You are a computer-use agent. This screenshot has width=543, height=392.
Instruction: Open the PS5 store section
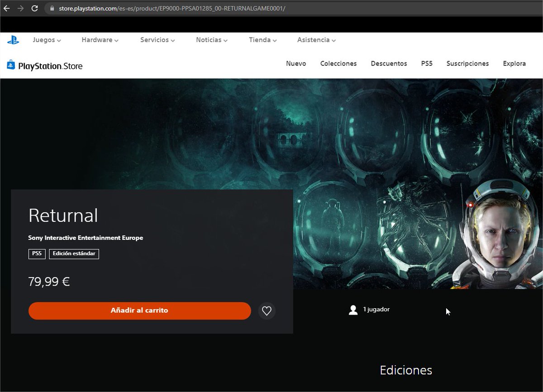tap(427, 64)
